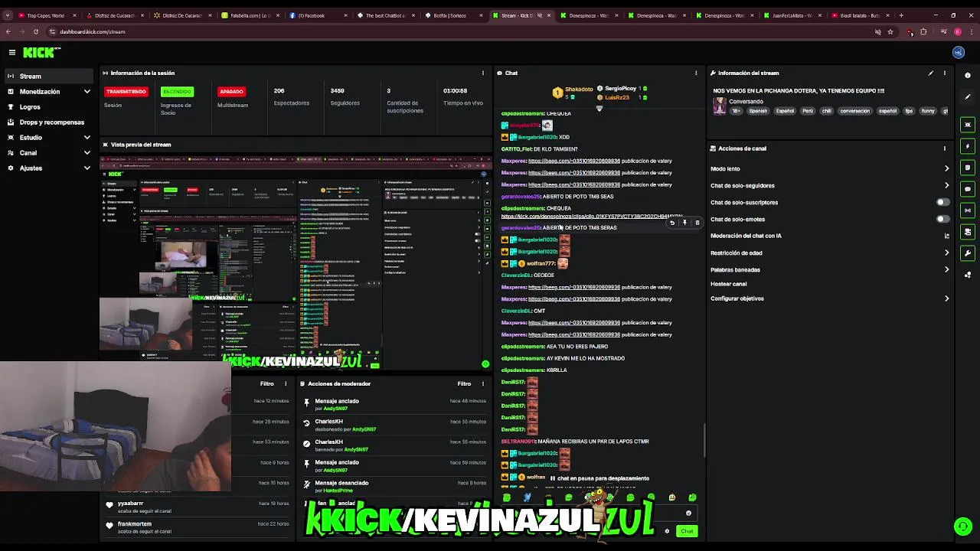Click the 'Shakadoto' top gifter name
This screenshot has width=980, height=551.
580,89
